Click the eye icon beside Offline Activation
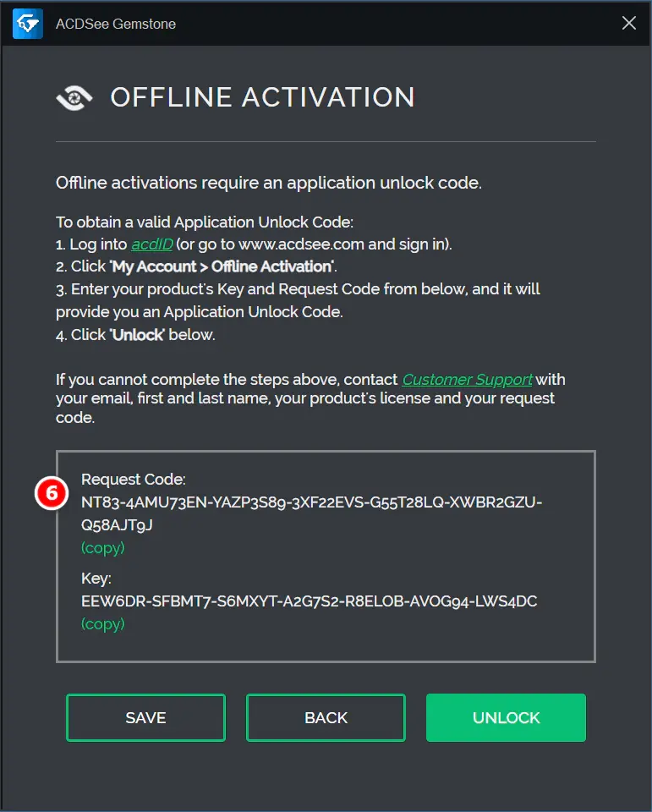The image size is (652, 812). pyautogui.click(x=75, y=98)
